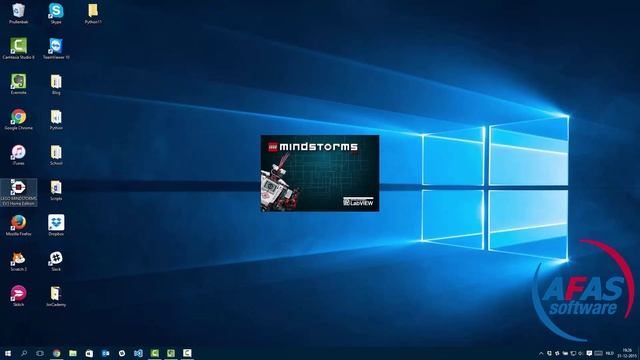
Task: Open the Windows Start menu
Action: point(8,353)
